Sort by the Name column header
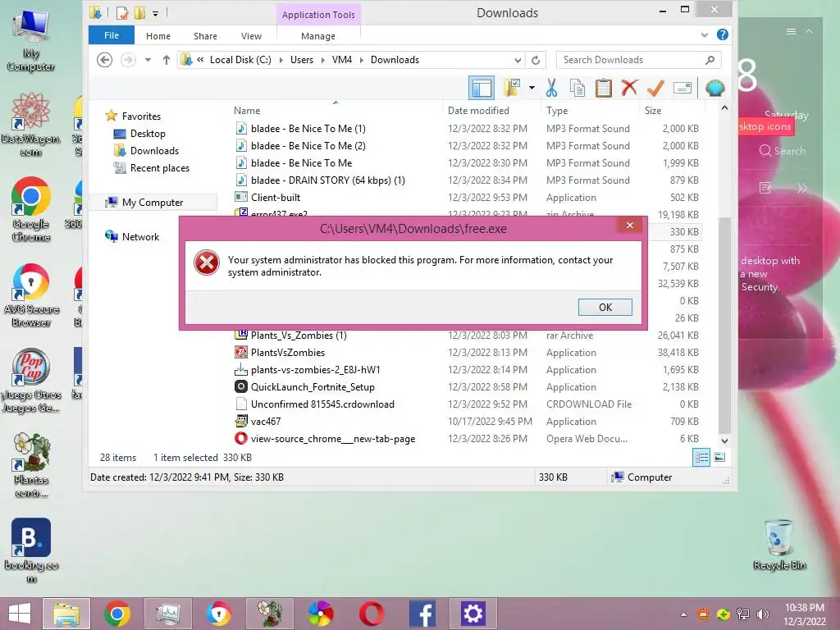The image size is (840, 630). [247, 111]
